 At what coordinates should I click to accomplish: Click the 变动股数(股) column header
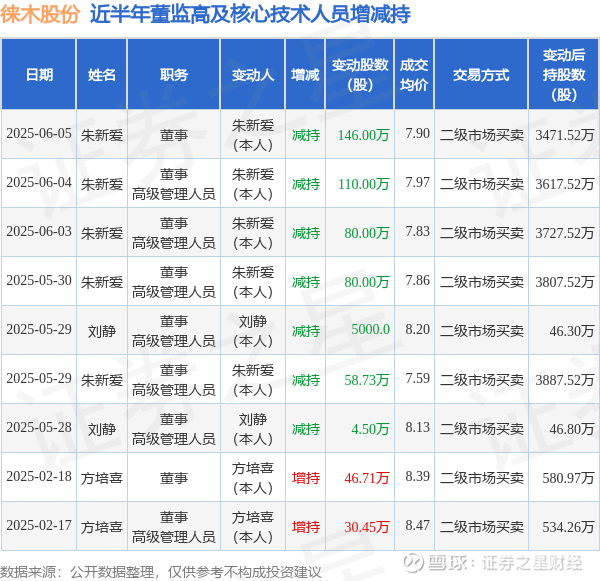[360, 75]
